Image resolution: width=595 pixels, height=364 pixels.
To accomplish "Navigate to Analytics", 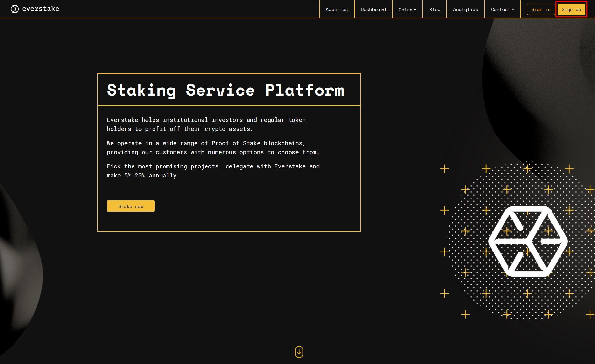I will coord(465,9).
